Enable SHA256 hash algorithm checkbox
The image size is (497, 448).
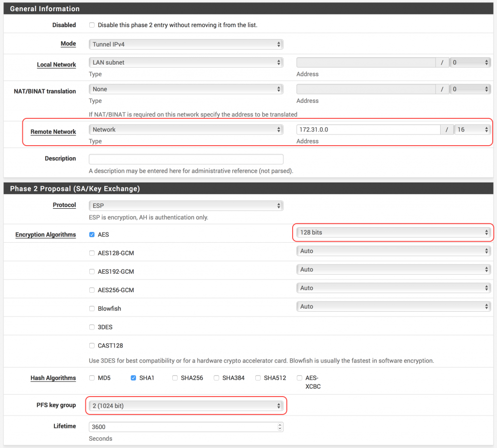[x=175, y=378]
